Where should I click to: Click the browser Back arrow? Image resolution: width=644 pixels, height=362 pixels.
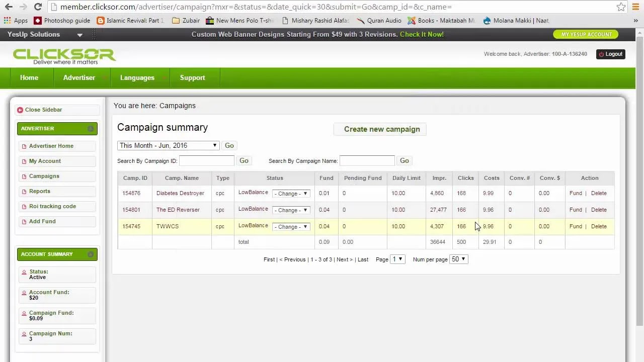(9, 7)
